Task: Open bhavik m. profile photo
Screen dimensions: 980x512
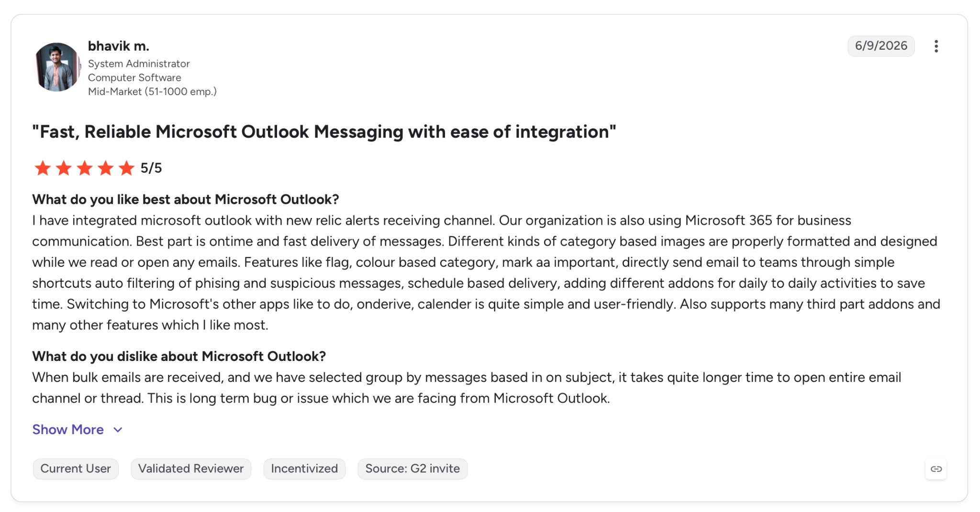Action: (57, 67)
